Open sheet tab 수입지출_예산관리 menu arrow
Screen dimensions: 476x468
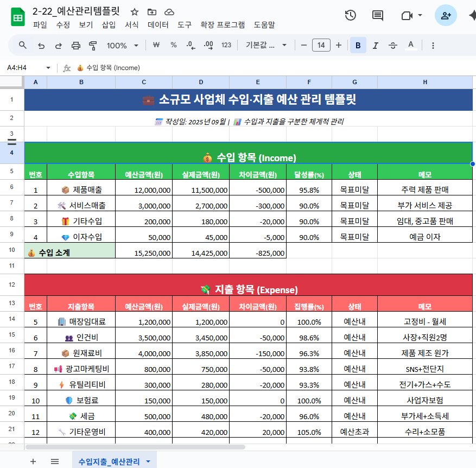click(x=148, y=461)
